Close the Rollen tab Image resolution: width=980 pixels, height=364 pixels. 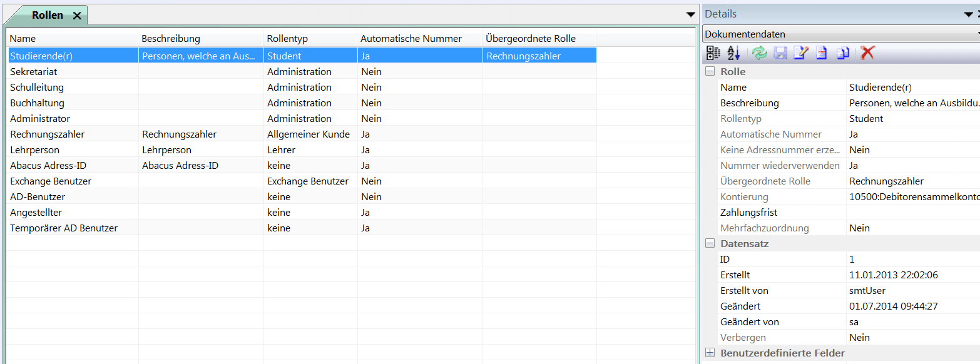click(77, 16)
